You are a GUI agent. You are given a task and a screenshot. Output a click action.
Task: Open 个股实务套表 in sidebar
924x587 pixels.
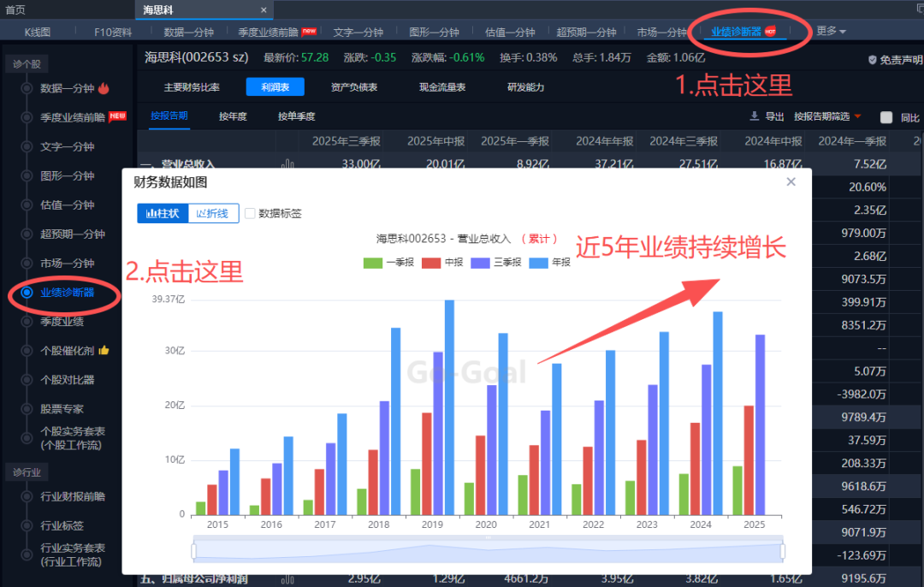[73, 438]
